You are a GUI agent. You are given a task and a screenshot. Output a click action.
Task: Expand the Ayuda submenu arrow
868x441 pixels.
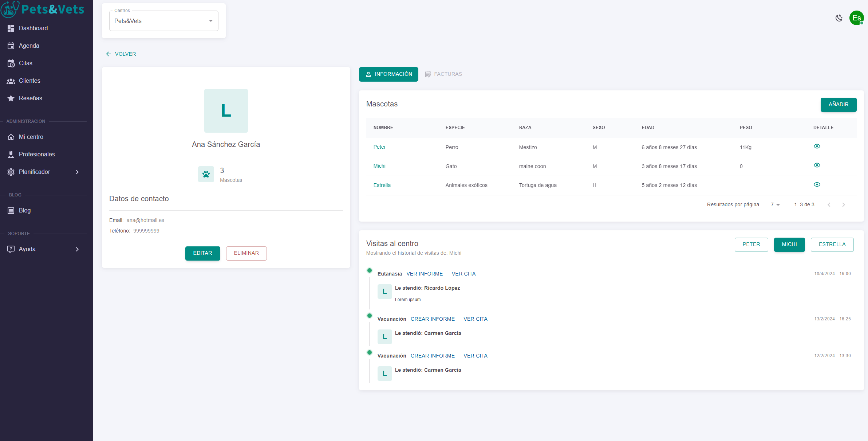[77, 249]
